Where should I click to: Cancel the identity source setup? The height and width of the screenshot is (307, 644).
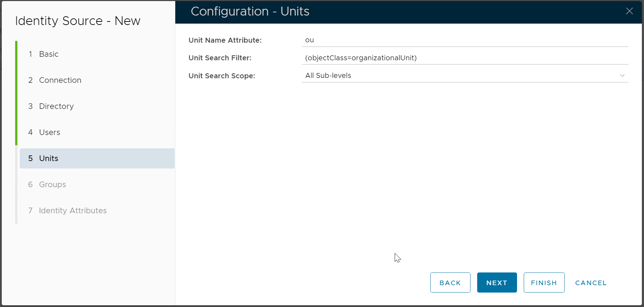591,283
